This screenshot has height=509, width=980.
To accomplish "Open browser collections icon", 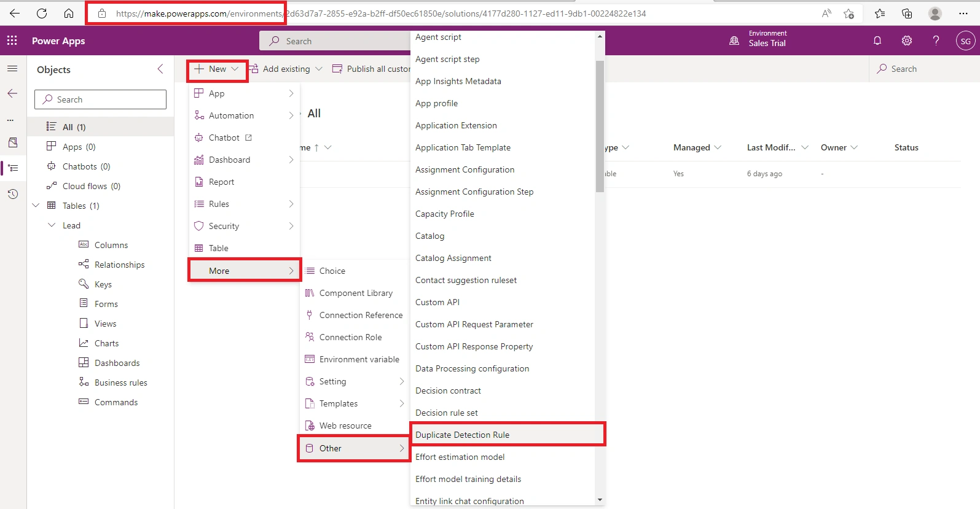I will tap(907, 14).
